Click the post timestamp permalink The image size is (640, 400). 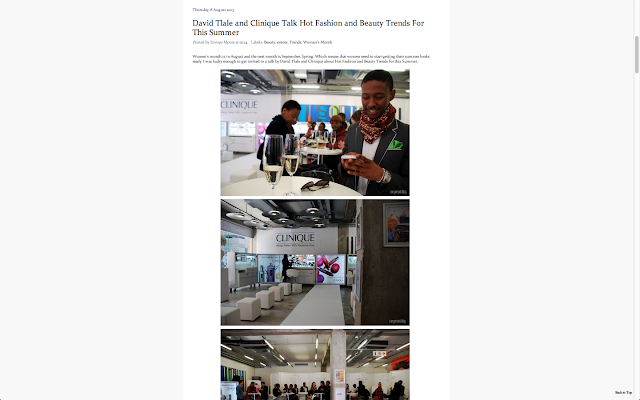[243, 42]
